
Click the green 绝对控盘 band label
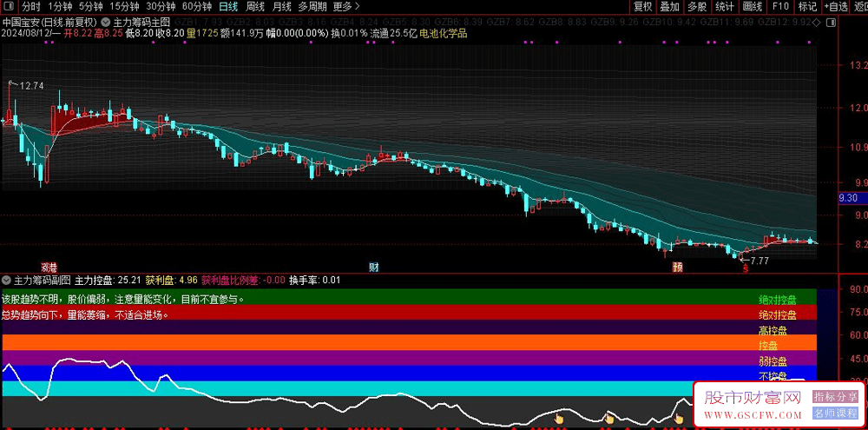click(x=777, y=301)
